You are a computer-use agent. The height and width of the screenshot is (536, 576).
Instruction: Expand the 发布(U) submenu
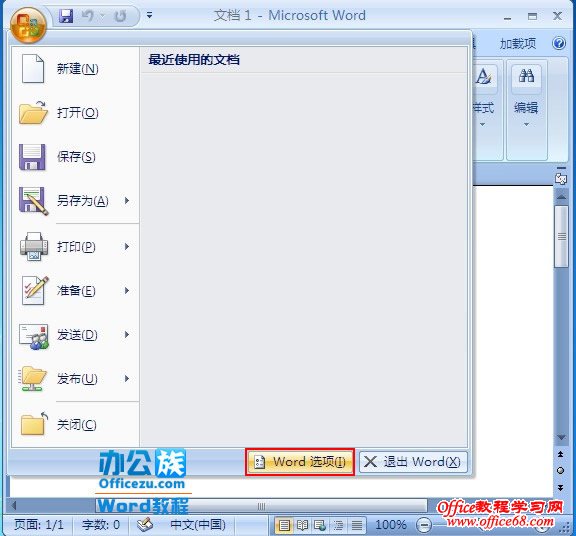(127, 378)
